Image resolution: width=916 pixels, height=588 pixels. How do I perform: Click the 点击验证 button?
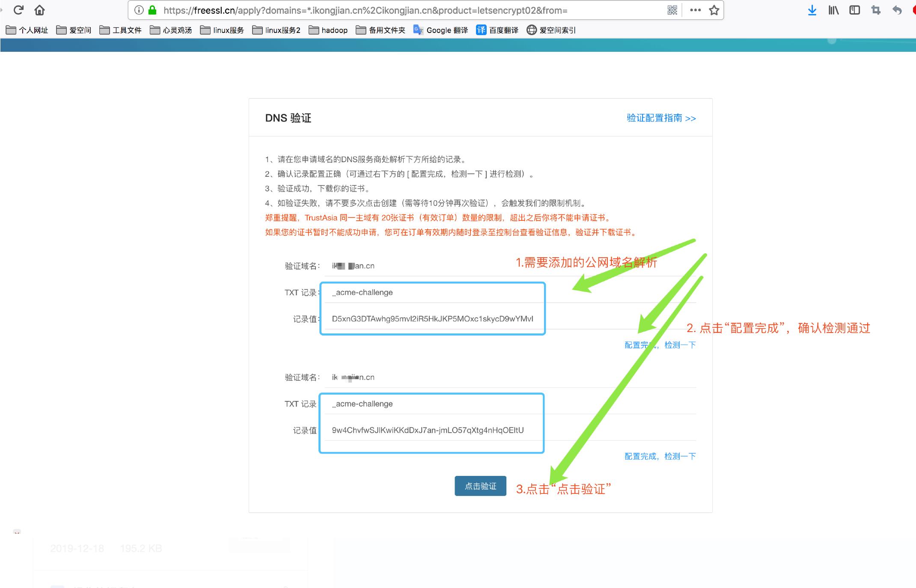click(480, 486)
